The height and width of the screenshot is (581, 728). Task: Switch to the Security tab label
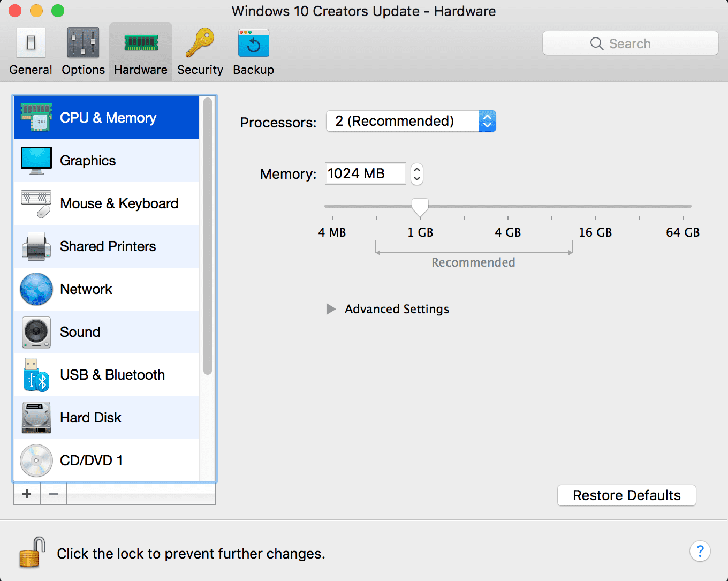point(200,70)
